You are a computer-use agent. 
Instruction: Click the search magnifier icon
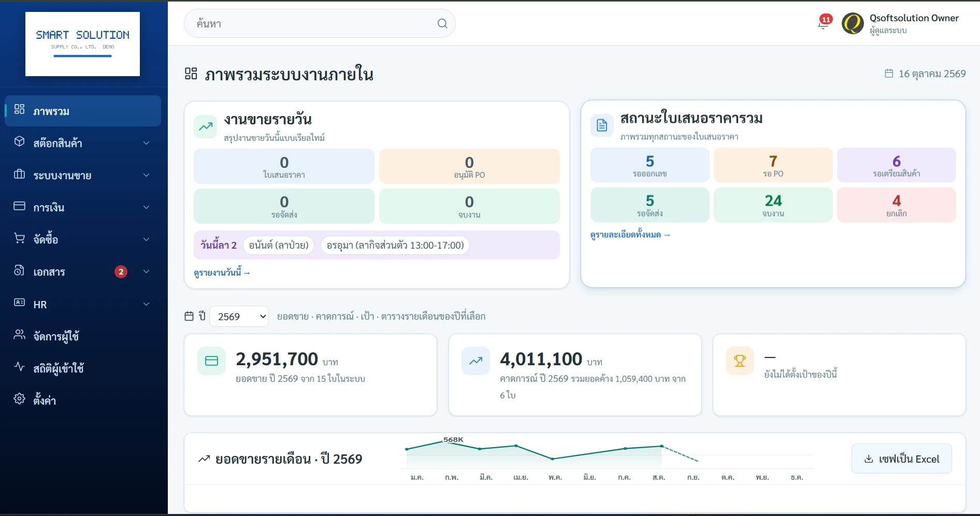click(442, 23)
